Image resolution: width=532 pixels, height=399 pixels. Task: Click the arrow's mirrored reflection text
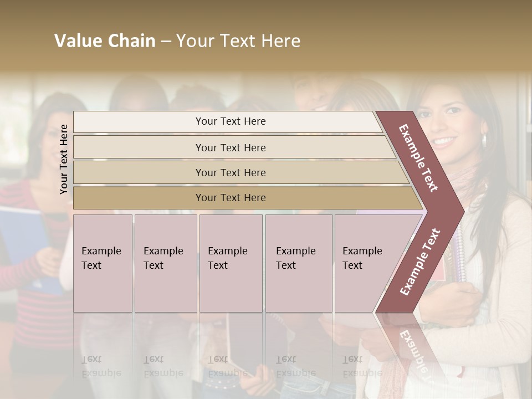pos(413,348)
